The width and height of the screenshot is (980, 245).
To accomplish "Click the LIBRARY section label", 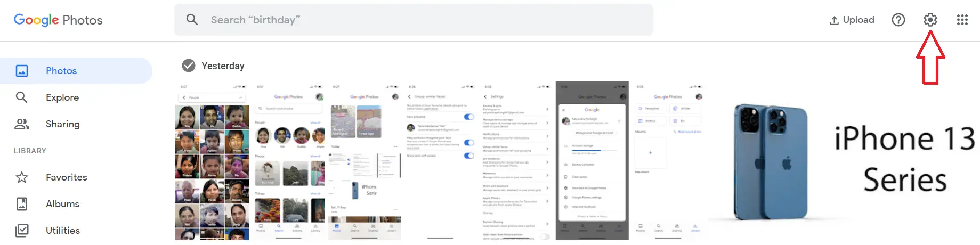I will (x=30, y=151).
